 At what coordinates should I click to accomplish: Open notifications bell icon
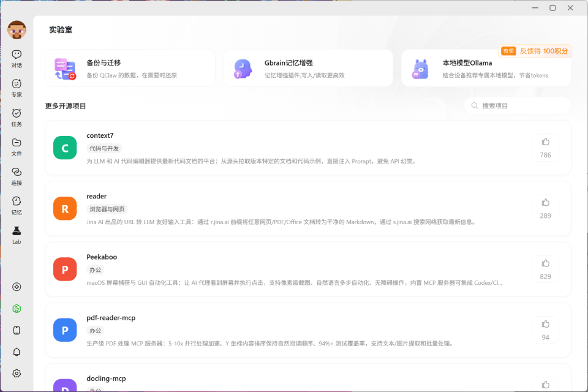(x=17, y=352)
